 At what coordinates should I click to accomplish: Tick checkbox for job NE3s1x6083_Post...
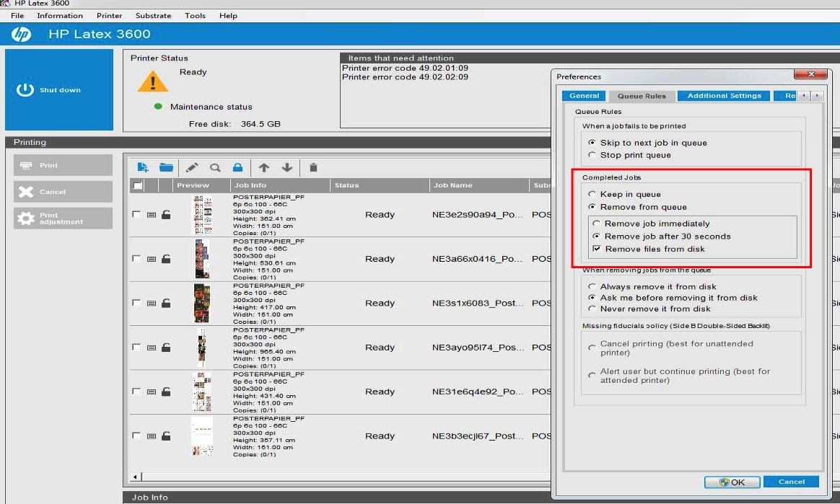(x=136, y=303)
